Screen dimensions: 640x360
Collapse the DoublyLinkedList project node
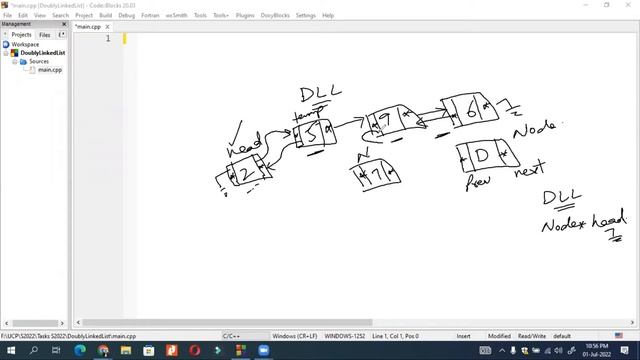pos(6,53)
